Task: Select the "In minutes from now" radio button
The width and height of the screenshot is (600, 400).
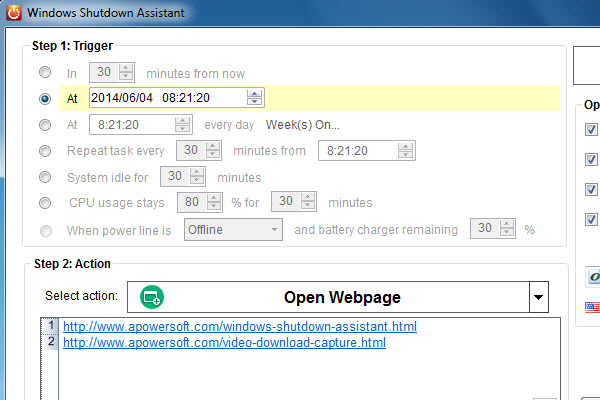Action: point(44,73)
